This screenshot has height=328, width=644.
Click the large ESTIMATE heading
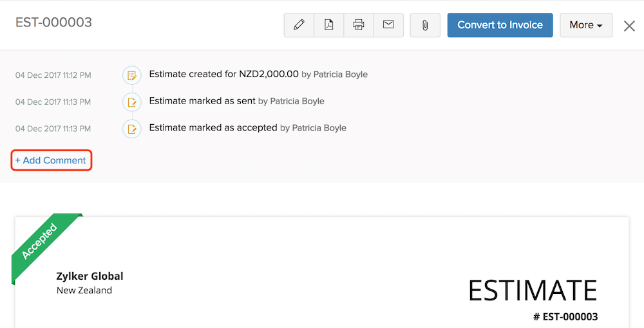click(533, 291)
